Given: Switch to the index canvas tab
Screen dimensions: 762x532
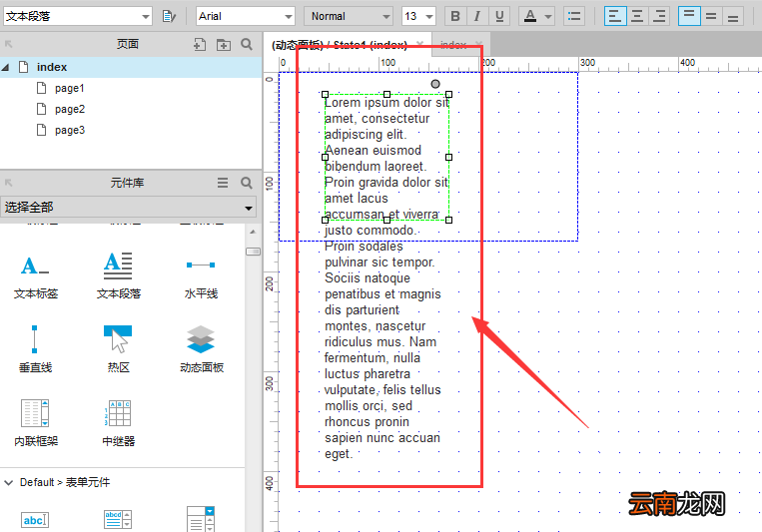Looking at the screenshot, I should (453, 45).
